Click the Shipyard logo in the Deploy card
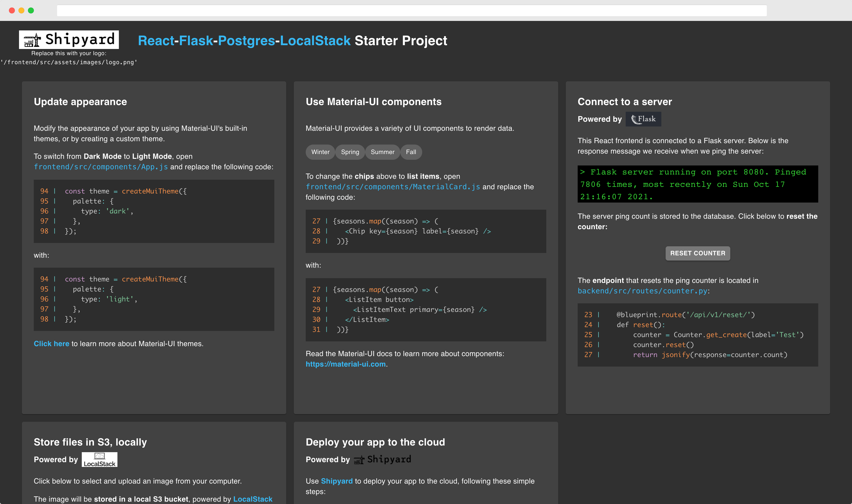The image size is (852, 504). click(x=382, y=460)
